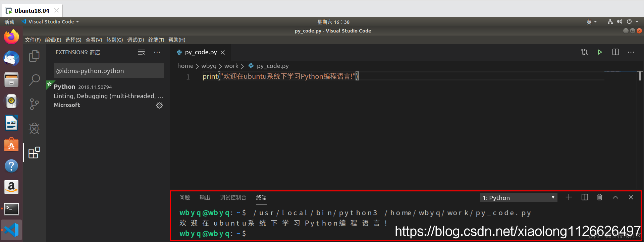Open the 编辑(E) menu
644x242 pixels.
pyautogui.click(x=53, y=40)
